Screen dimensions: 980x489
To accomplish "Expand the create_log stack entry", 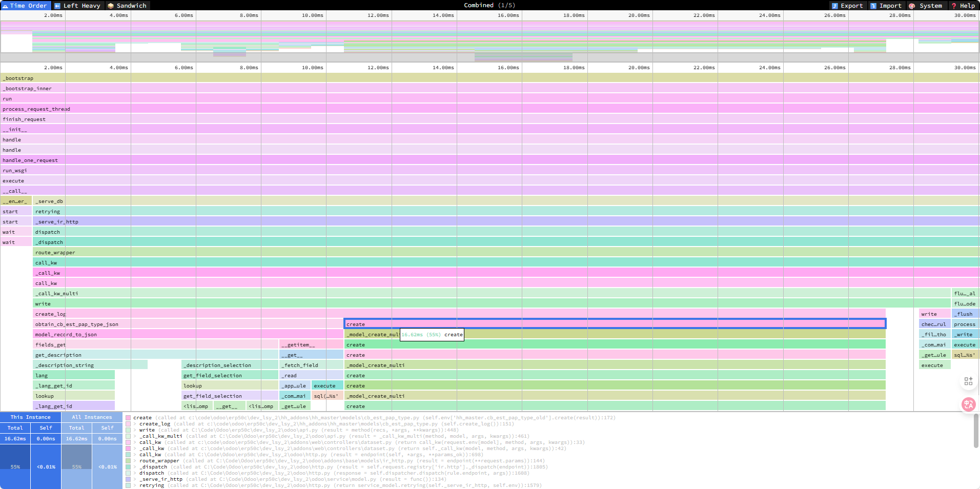I will [x=135, y=424].
